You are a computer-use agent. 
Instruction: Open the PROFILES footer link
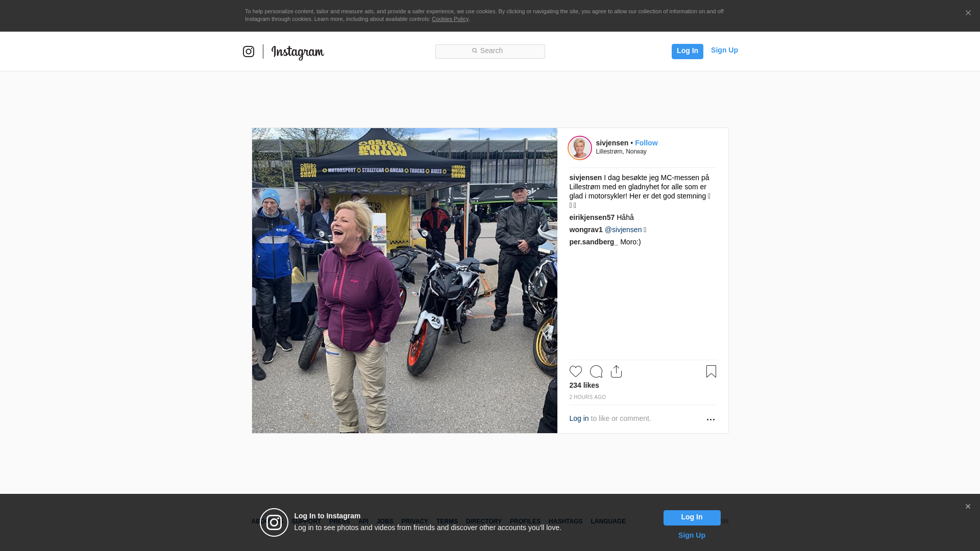pos(525,521)
